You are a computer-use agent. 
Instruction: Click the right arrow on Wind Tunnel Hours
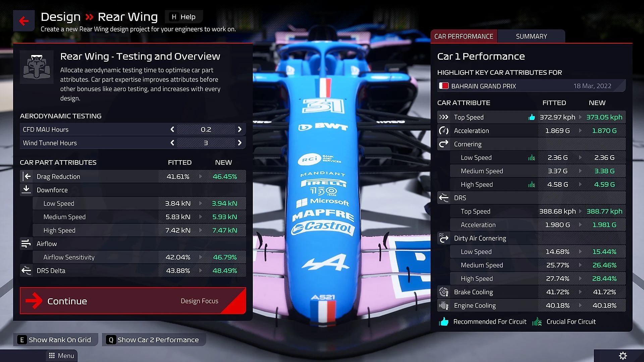click(x=239, y=143)
